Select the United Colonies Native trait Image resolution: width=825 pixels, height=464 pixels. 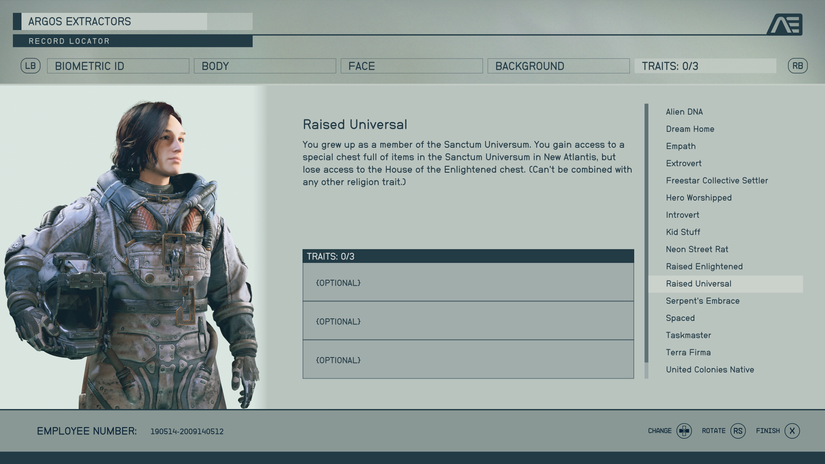point(710,369)
